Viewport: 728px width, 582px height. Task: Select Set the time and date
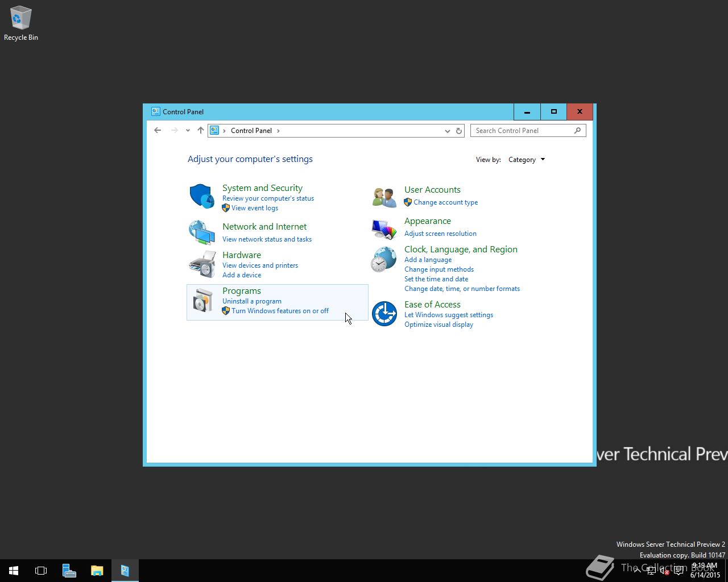point(436,279)
